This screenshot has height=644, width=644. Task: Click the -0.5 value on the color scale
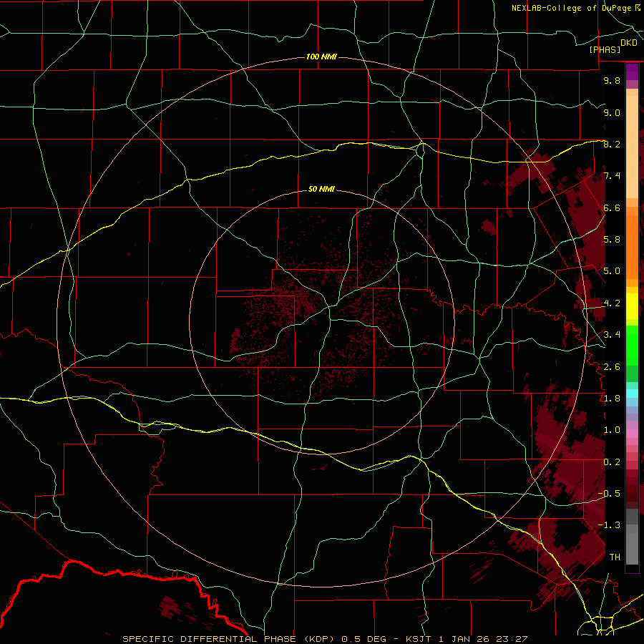[x=609, y=493]
